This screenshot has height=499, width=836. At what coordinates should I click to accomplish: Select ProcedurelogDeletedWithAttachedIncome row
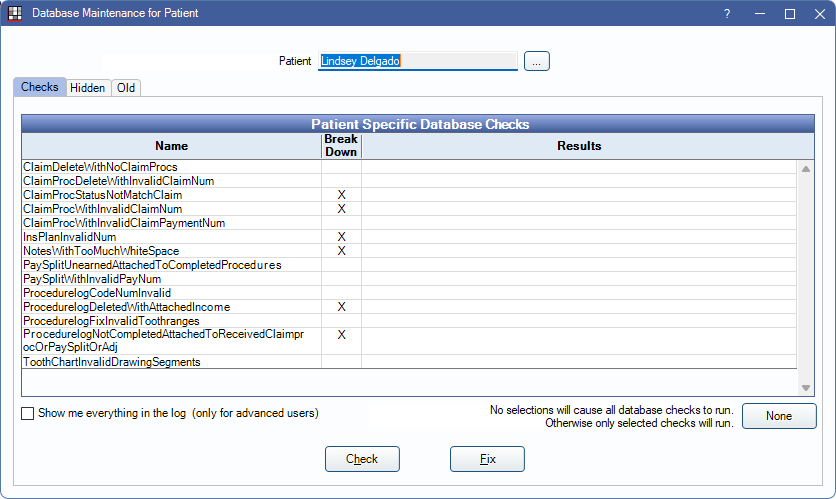pos(126,307)
